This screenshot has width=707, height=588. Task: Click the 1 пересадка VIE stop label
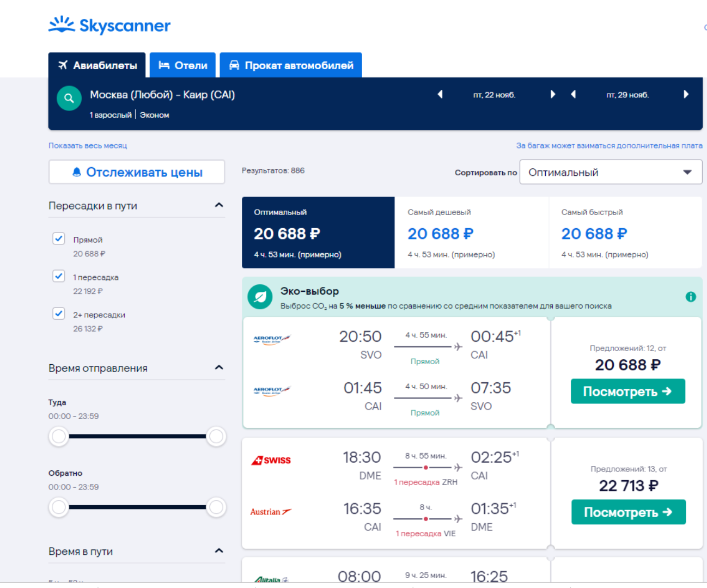tap(425, 534)
